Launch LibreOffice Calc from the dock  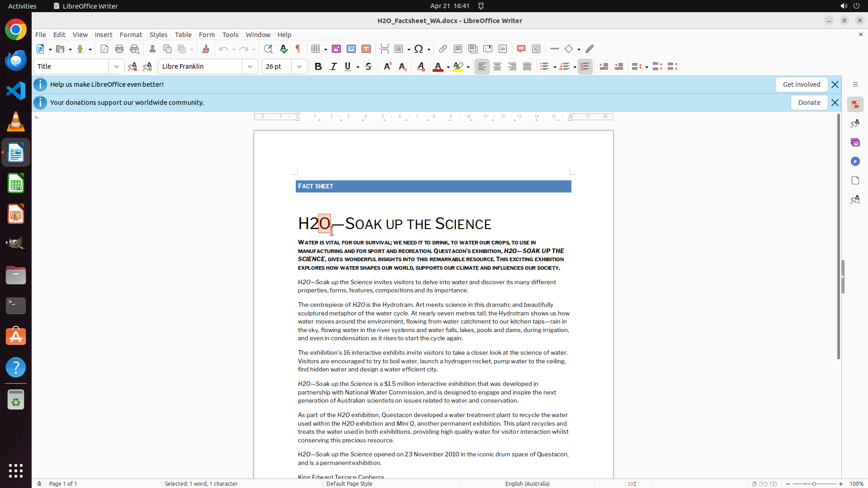tap(16, 183)
